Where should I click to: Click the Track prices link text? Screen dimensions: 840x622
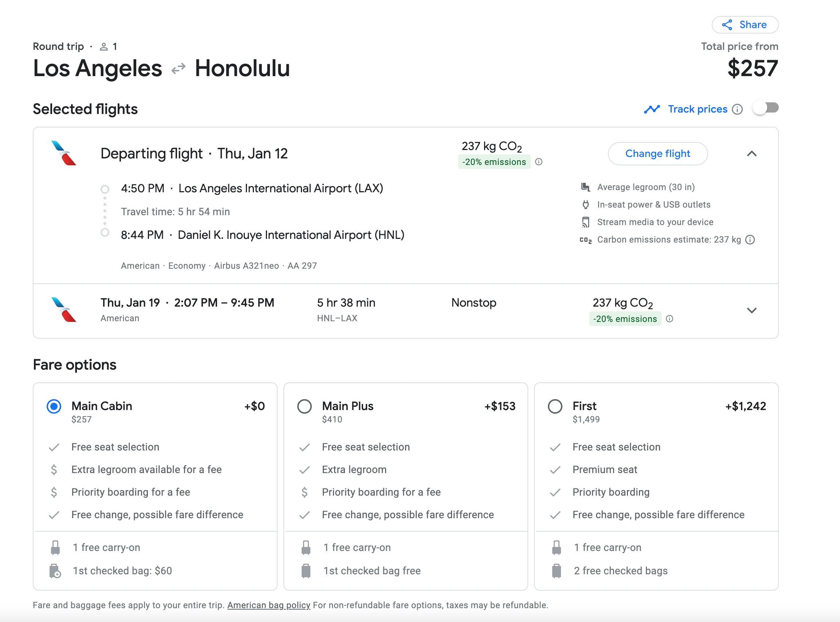[x=697, y=109]
